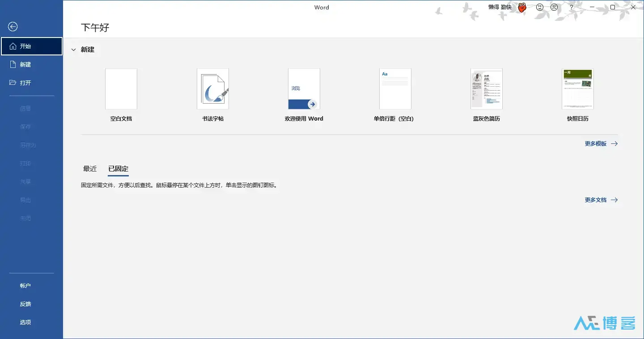Screen dimensions: 644x339
Task: Click the back arrow icon
Action: click(x=13, y=27)
